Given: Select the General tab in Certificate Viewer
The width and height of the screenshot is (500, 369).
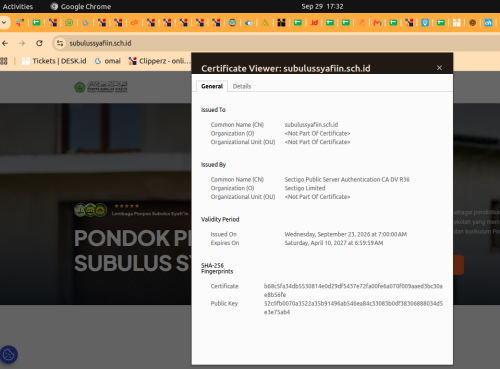Looking at the screenshot, I should coord(212,86).
